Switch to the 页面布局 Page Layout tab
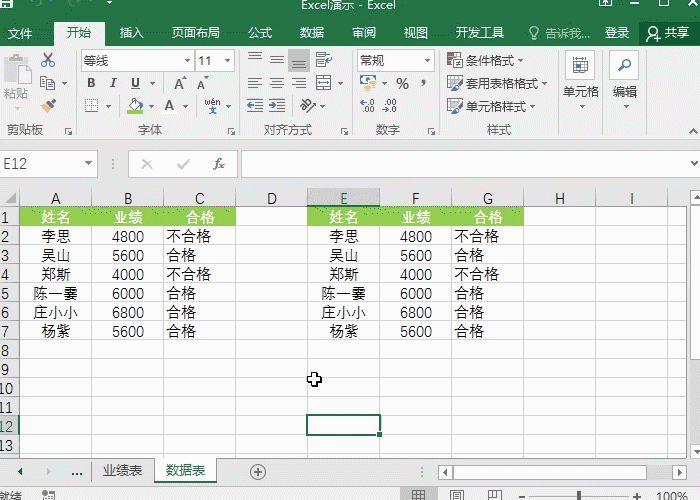Image resolution: width=700 pixels, height=500 pixels. (x=196, y=33)
